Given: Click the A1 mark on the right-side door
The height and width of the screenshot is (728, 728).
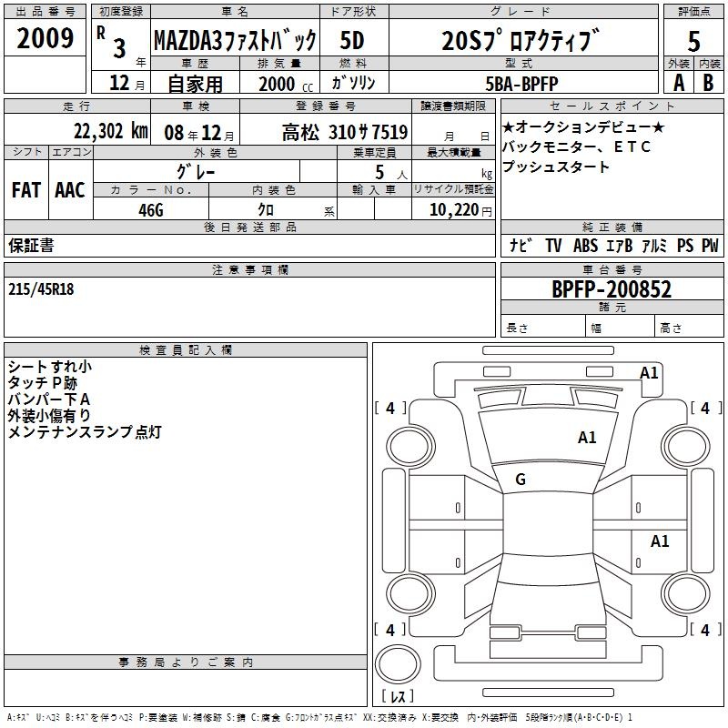Looking at the screenshot, I should pos(660,541).
